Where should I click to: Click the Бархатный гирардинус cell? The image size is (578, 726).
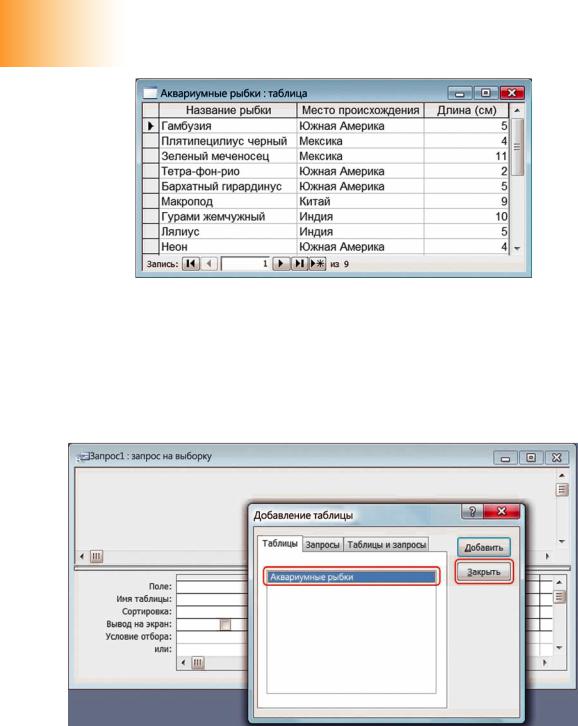tap(228, 186)
